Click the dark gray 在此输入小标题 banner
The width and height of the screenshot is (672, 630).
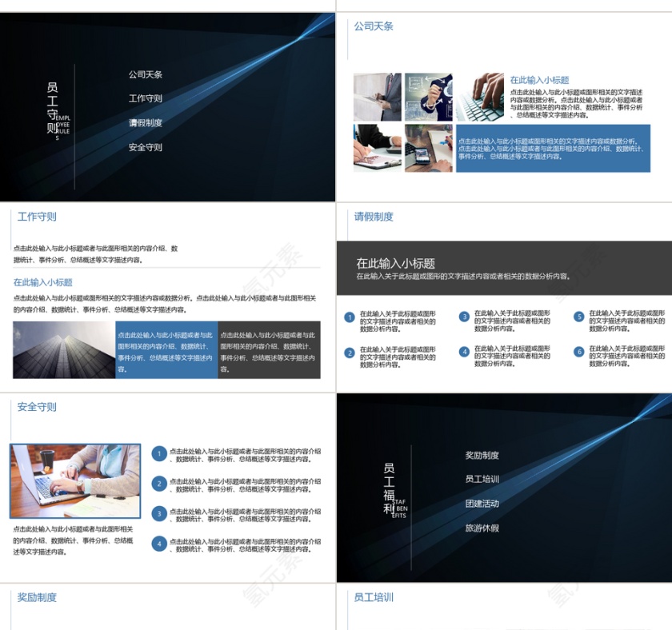(x=504, y=268)
